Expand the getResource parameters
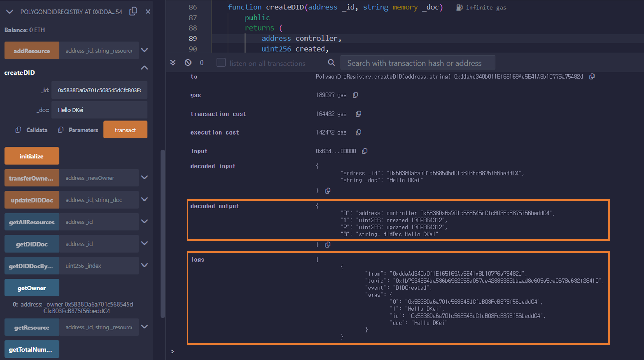 coord(144,327)
